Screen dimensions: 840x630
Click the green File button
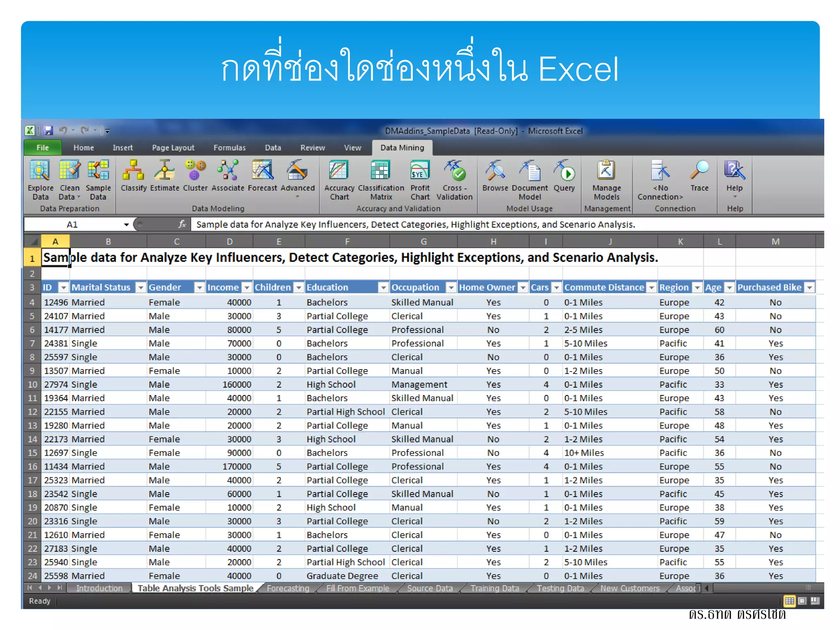43,148
